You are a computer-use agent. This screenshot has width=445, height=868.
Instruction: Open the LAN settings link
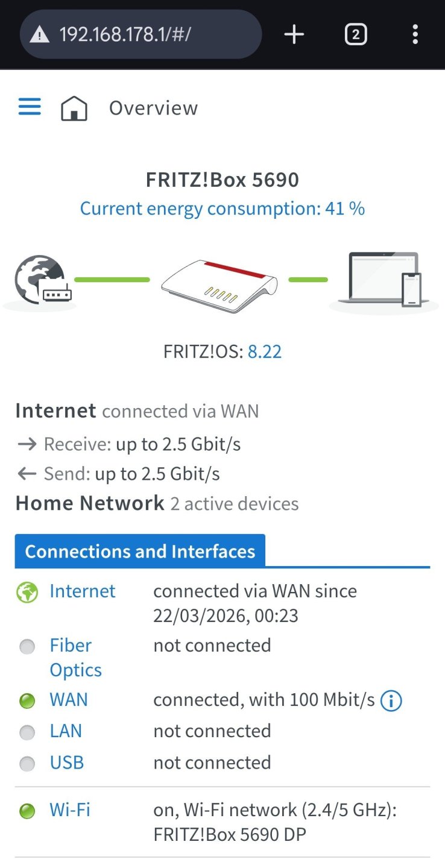(x=66, y=731)
